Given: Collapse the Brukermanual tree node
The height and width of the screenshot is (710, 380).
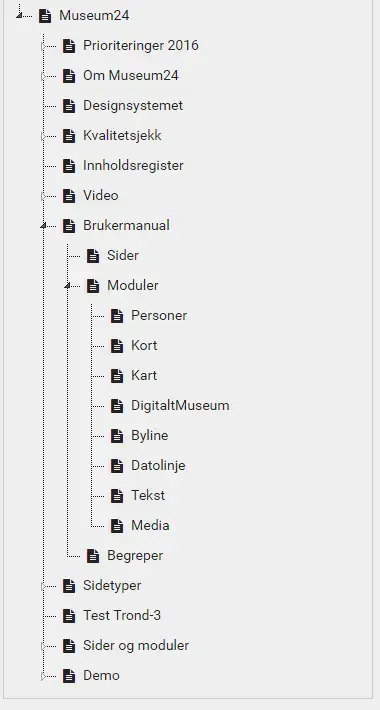Looking at the screenshot, I should [43, 225].
